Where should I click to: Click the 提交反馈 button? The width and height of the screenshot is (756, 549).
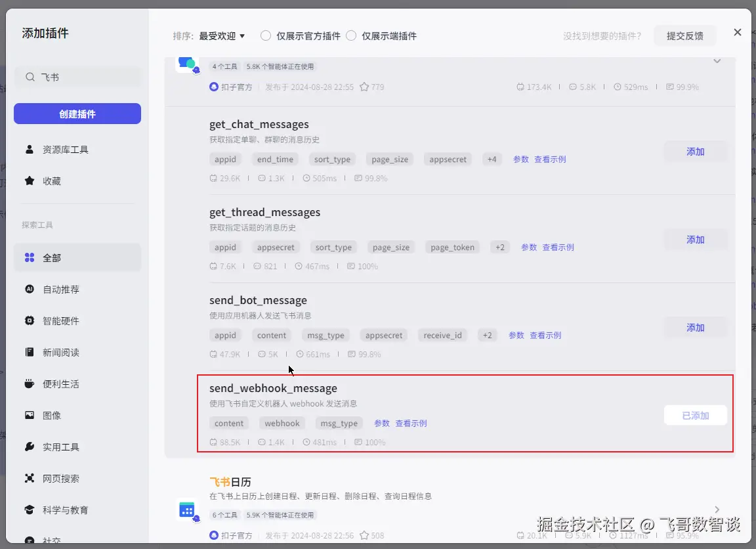(x=684, y=35)
